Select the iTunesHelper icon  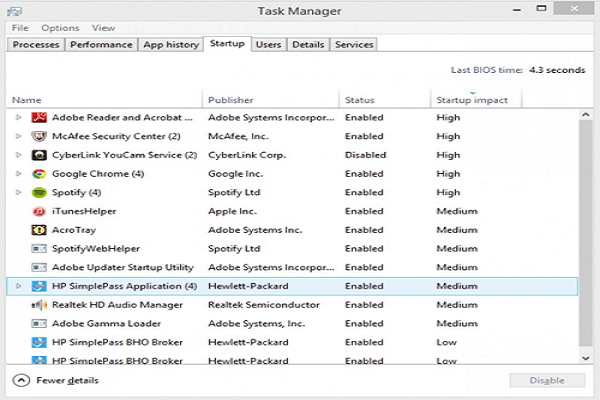tap(39, 211)
